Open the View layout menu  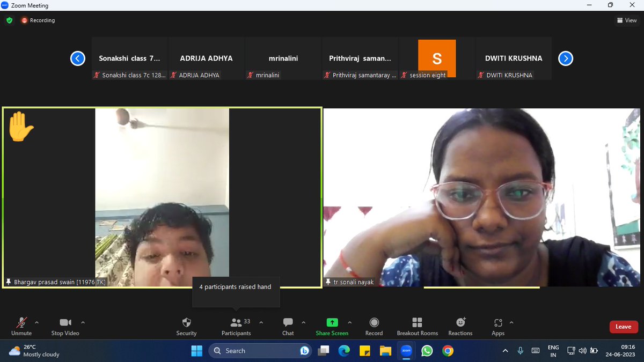[x=626, y=20]
